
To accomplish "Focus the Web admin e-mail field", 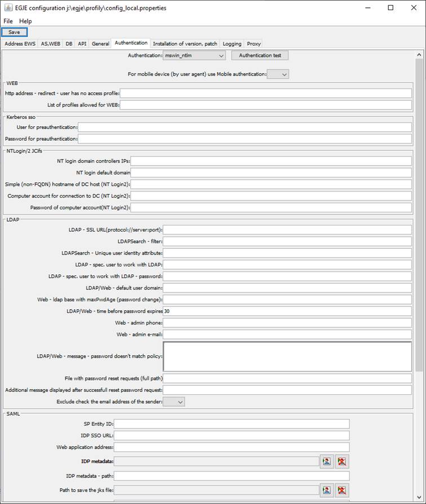I will [x=287, y=334].
